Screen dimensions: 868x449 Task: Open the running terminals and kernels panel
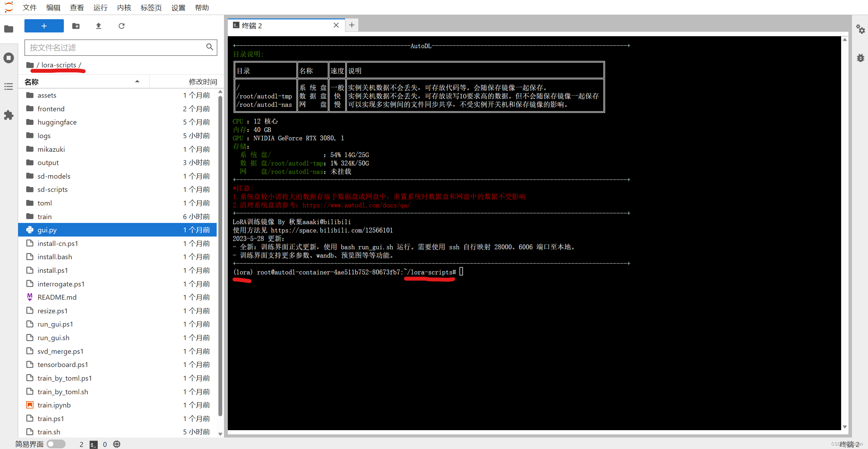pos(9,58)
